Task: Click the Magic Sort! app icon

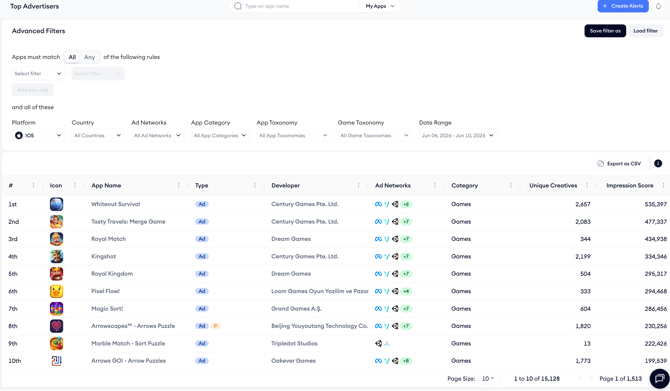Action: [x=56, y=309]
